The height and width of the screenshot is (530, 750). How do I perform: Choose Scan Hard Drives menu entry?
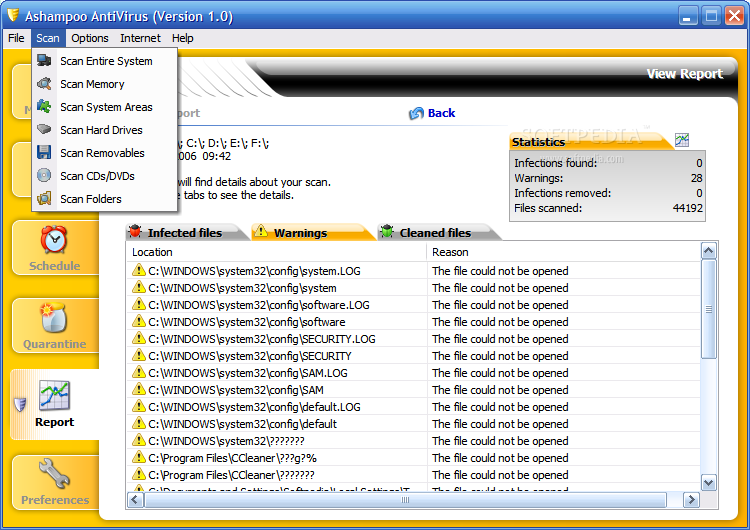click(x=105, y=130)
